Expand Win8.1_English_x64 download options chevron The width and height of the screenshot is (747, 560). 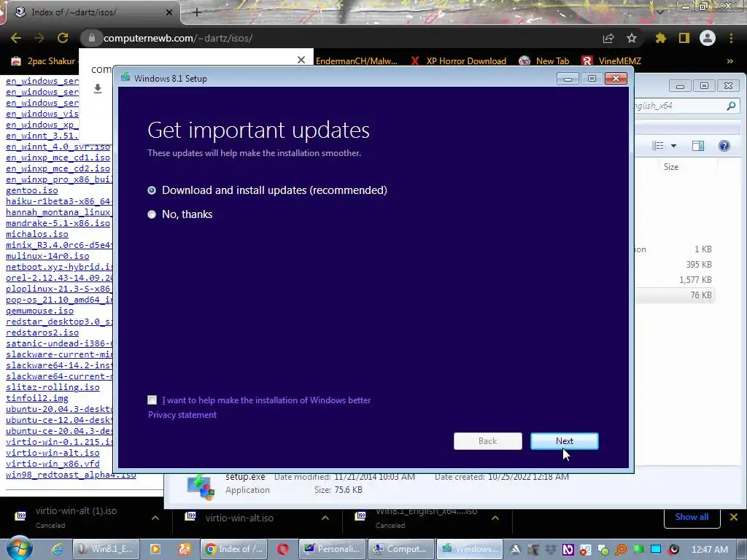tap(495, 518)
